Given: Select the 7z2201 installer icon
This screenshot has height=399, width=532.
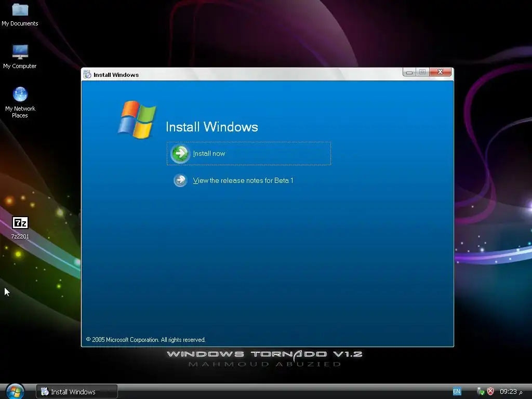Looking at the screenshot, I should click(20, 228).
